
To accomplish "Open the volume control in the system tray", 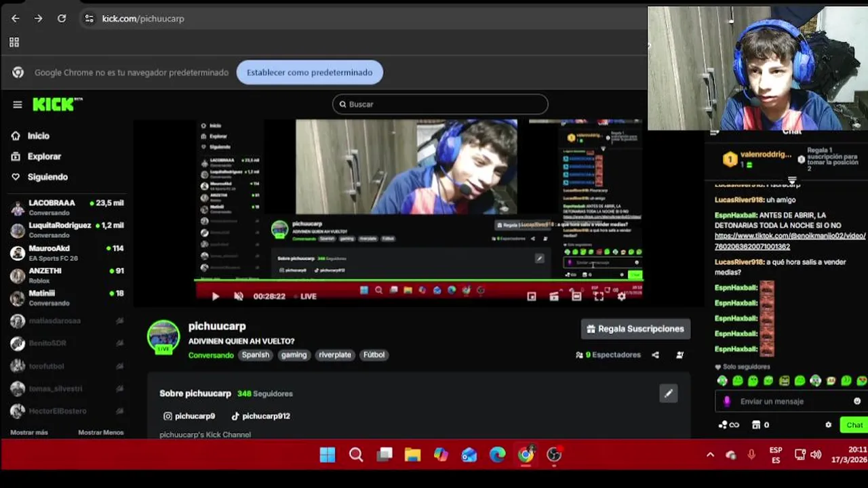I will [x=816, y=455].
